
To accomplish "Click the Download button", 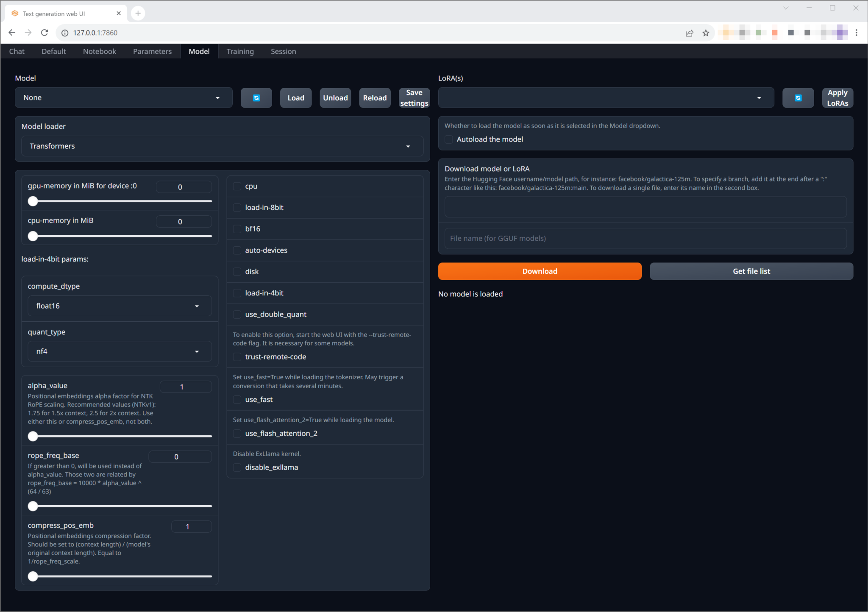I will [539, 271].
